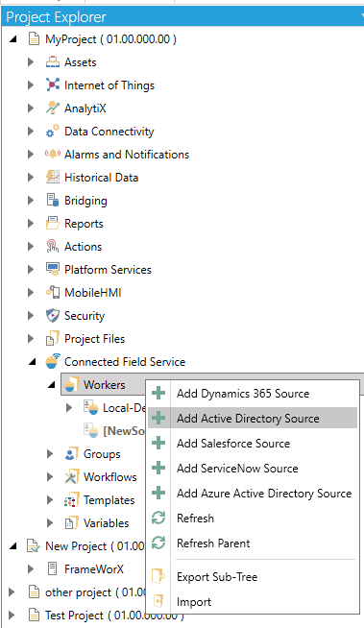
Task: Click the Bridging icon
Action: coord(53,201)
